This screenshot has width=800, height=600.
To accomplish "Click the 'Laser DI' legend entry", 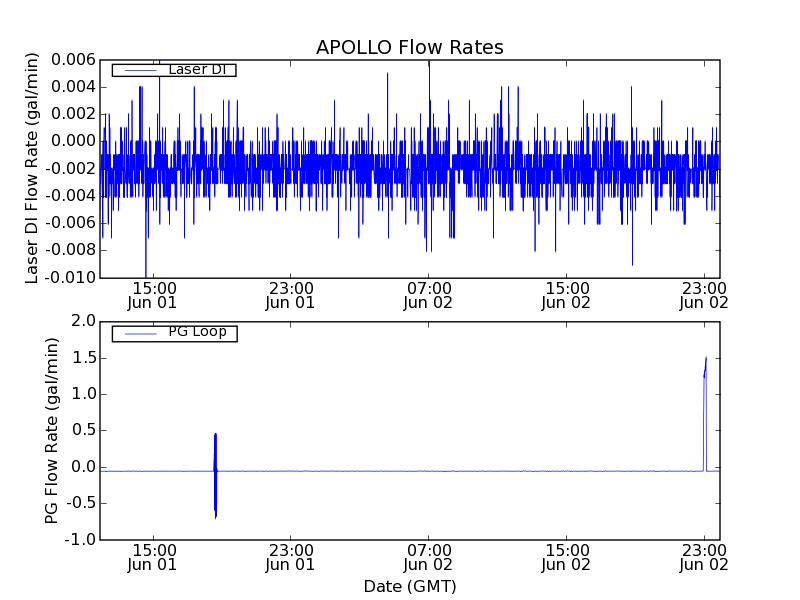I will (174, 69).
